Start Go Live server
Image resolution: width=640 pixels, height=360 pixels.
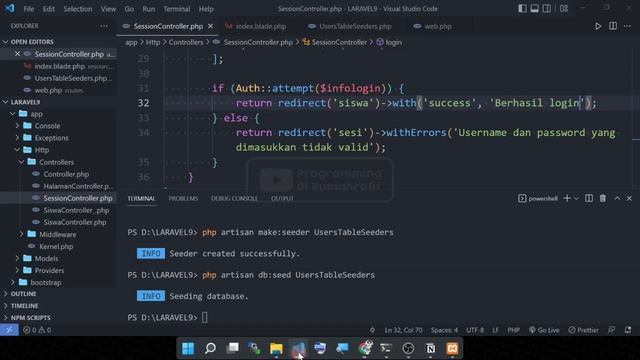click(544, 330)
